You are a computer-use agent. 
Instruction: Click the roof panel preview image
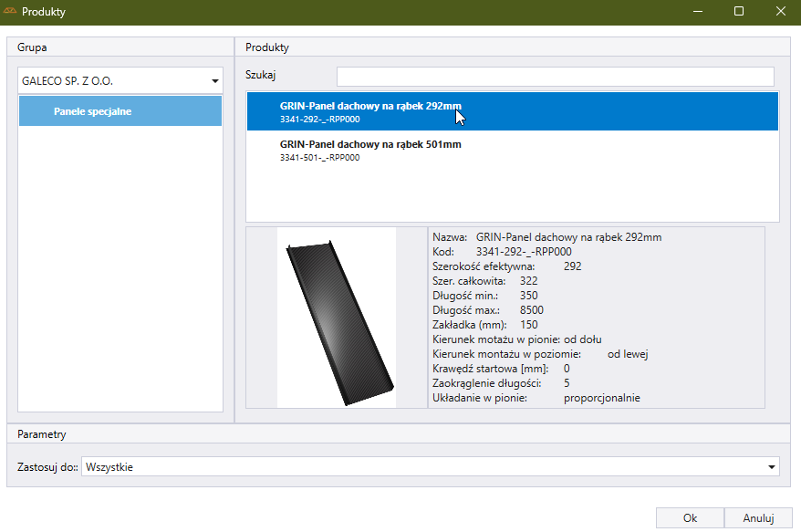click(x=337, y=318)
